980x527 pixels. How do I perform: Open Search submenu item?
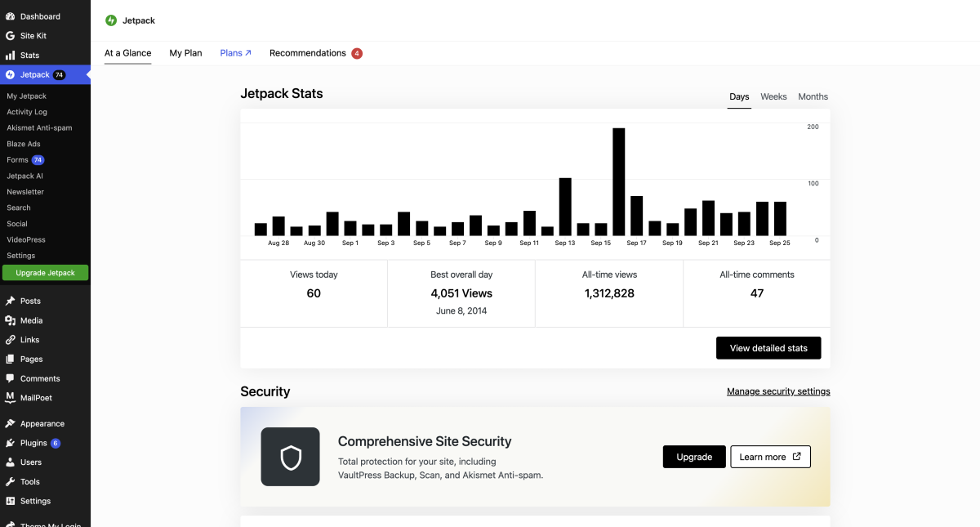pos(19,208)
